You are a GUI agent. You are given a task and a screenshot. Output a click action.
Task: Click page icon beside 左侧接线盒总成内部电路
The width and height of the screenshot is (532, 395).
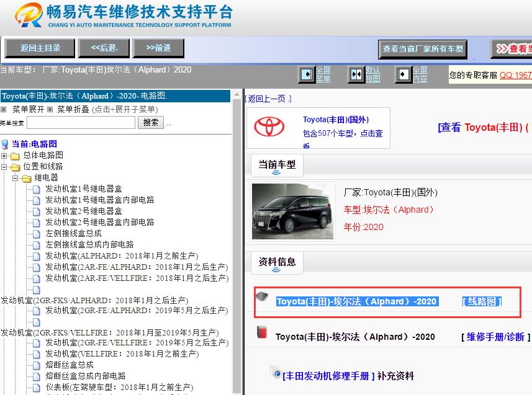(x=36, y=246)
